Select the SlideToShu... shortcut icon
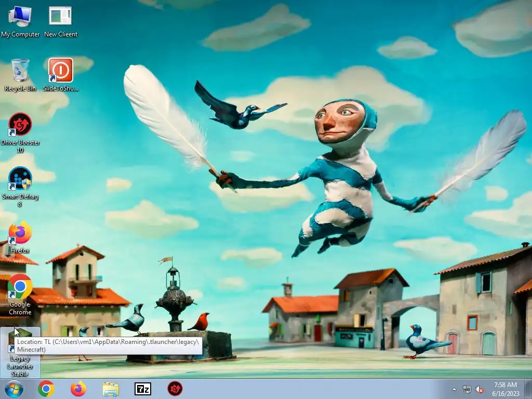The height and width of the screenshot is (399, 532). 61,75
